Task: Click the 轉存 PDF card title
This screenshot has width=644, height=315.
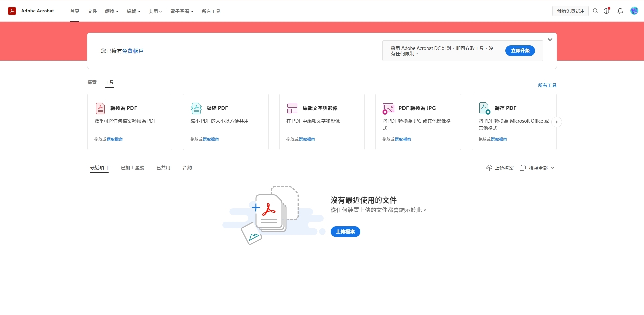Action: coord(505,108)
